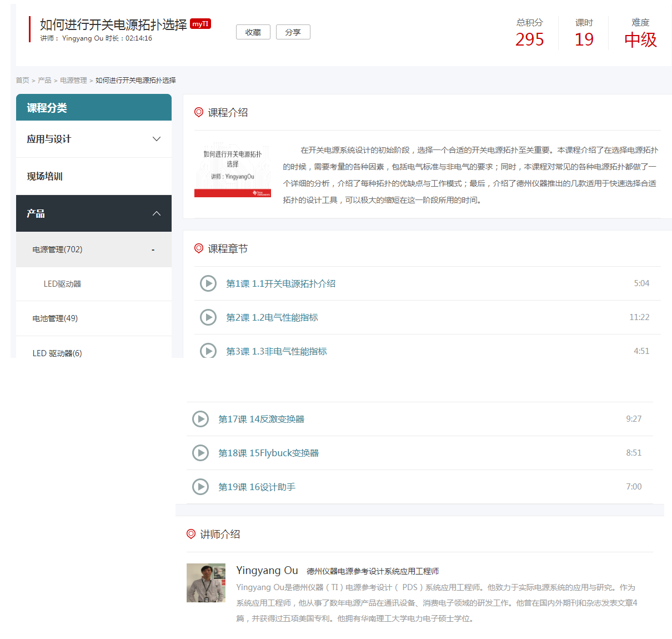Click duration 9:27 of lesson 17

click(634, 419)
